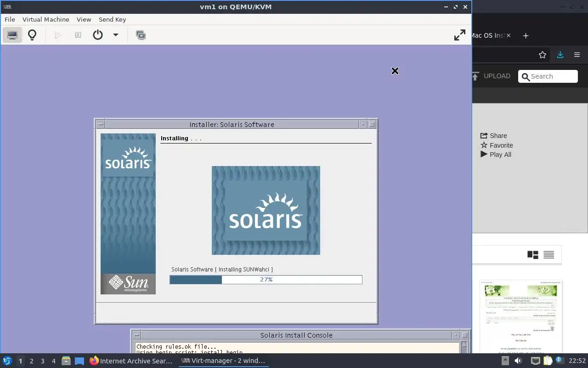Switch to workspace 2
Viewport: 588px width, 368px height.
click(31, 361)
